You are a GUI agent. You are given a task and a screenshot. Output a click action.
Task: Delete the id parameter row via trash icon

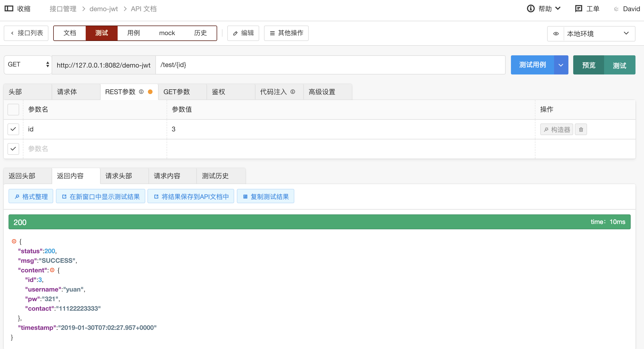coord(581,129)
